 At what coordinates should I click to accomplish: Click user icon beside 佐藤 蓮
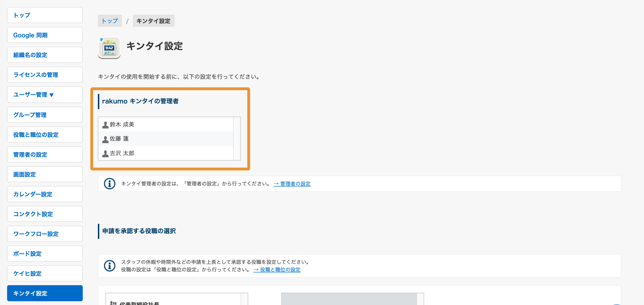(x=105, y=139)
